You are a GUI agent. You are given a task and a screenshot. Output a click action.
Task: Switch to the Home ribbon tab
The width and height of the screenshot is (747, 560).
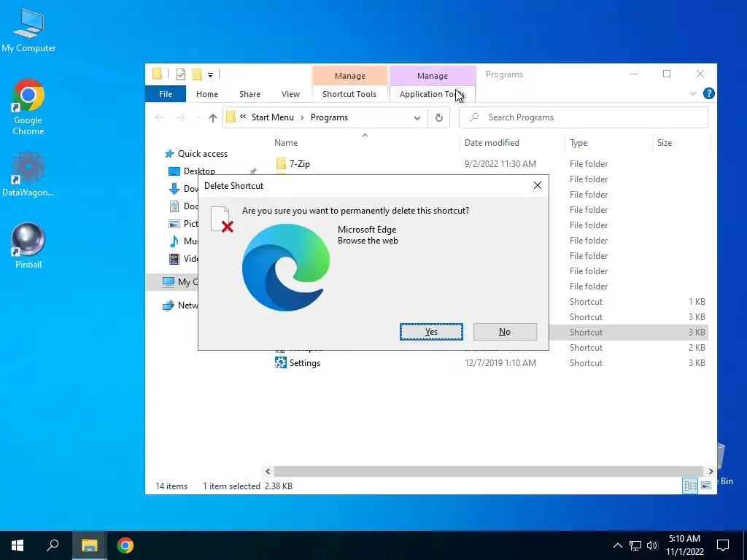click(206, 94)
